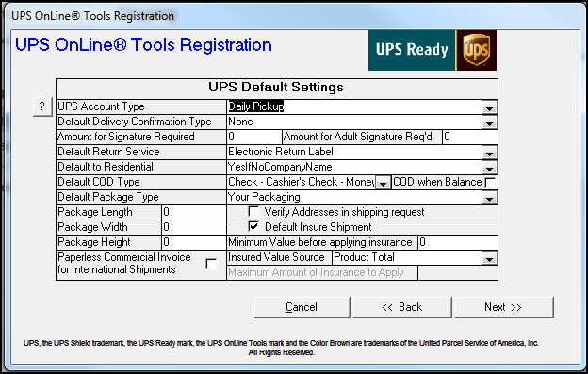Click the UPS Ready banner
The height and width of the screenshot is (374, 588).
point(412,50)
